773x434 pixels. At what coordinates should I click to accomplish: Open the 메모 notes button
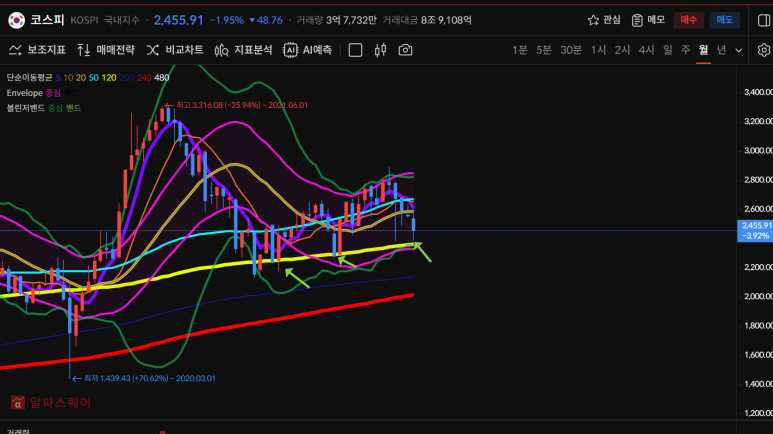[x=648, y=20]
